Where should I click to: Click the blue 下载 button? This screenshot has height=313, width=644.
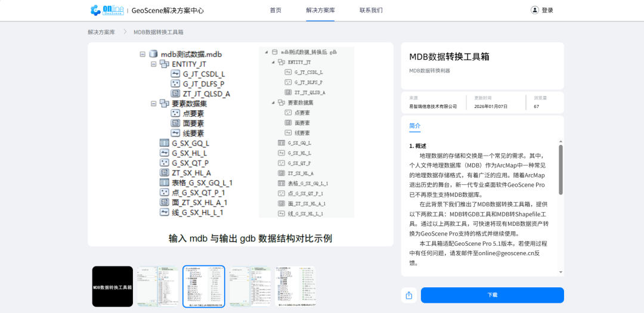point(493,295)
